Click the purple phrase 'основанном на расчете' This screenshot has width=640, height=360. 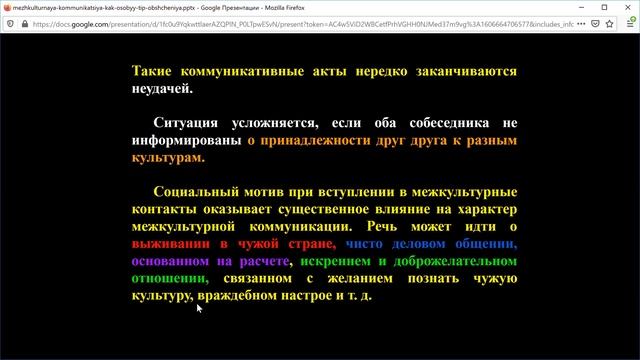tap(210, 261)
